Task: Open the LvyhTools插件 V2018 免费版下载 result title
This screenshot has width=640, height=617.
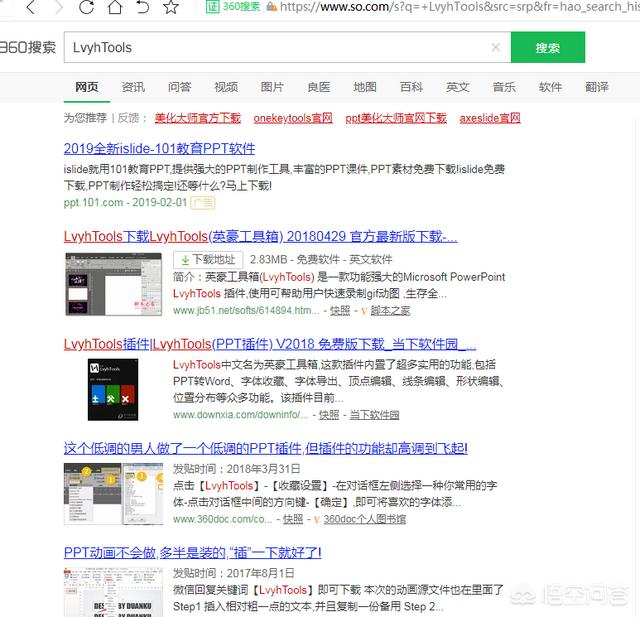Action: (270, 344)
